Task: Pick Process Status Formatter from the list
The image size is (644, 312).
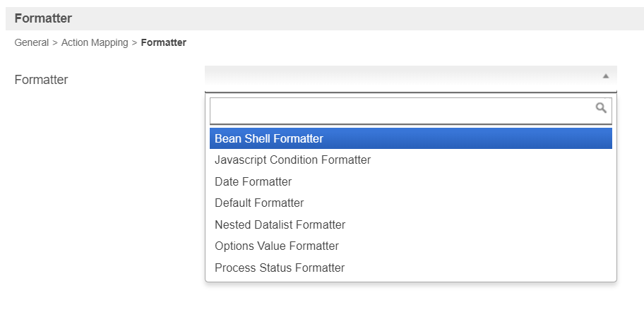Action: click(280, 268)
